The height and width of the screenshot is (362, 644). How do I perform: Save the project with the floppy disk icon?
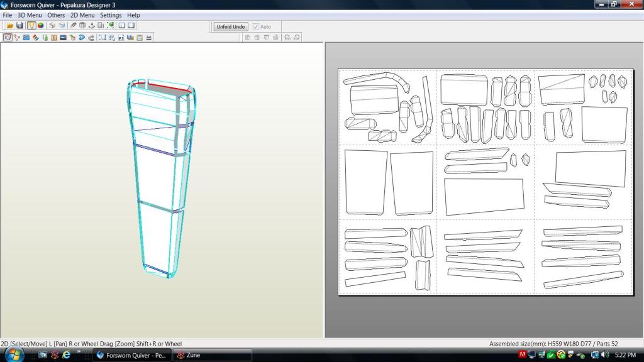(x=19, y=25)
